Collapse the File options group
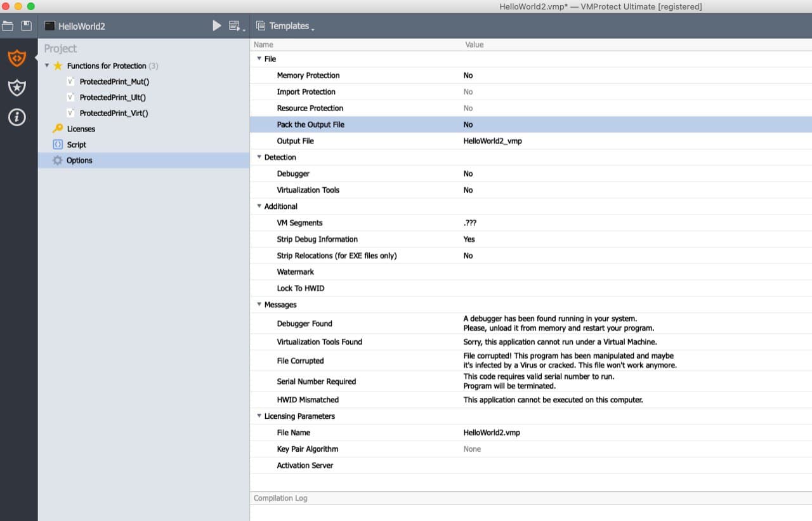Screen dimensions: 812x521 tap(259, 58)
